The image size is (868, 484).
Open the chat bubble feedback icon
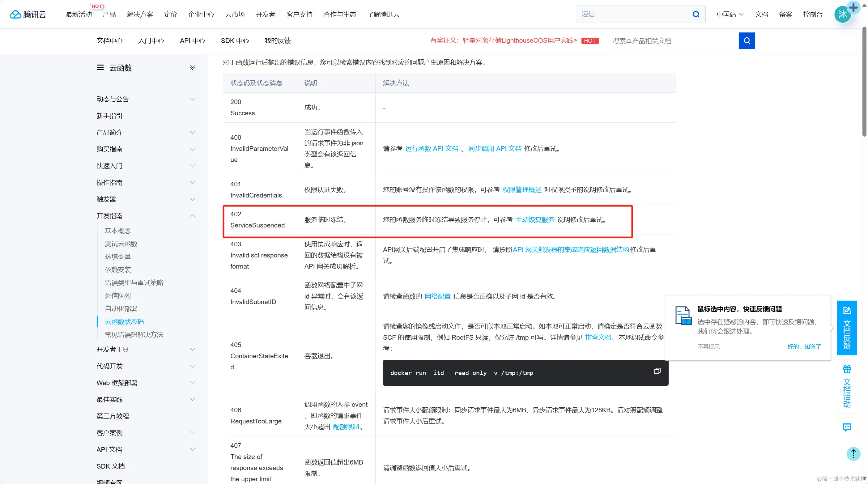847,428
